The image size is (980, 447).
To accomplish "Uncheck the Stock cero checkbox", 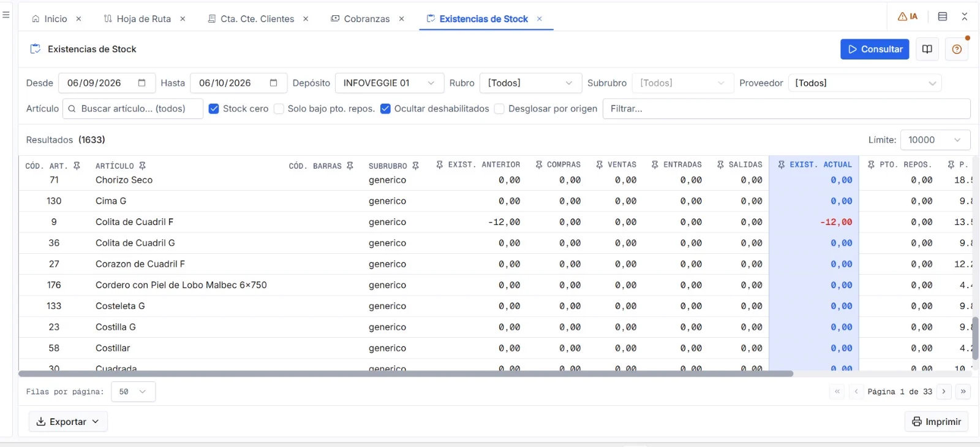I will (214, 109).
